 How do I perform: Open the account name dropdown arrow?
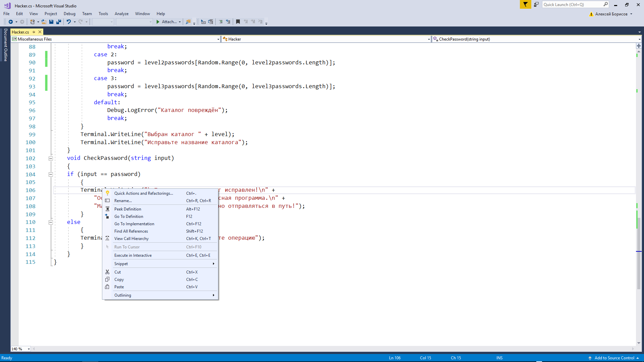631,14
